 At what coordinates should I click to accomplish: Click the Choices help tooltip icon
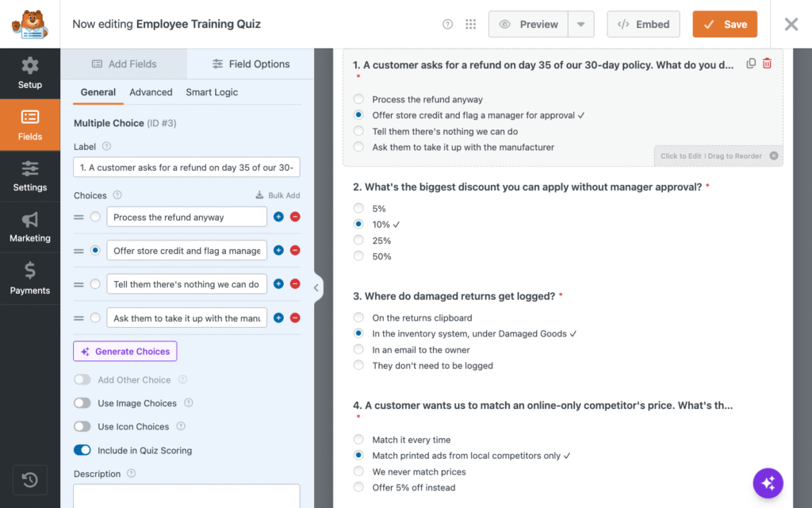[117, 195]
